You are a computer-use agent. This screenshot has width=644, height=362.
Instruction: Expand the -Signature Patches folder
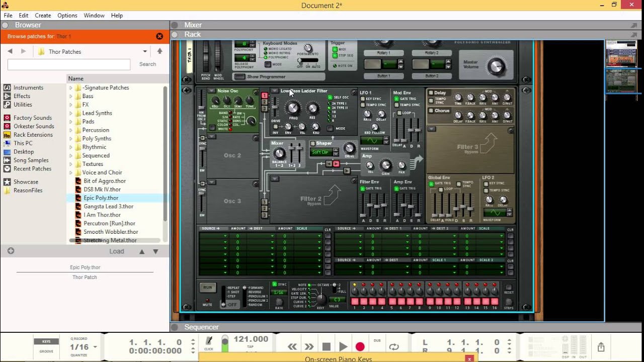click(x=71, y=87)
